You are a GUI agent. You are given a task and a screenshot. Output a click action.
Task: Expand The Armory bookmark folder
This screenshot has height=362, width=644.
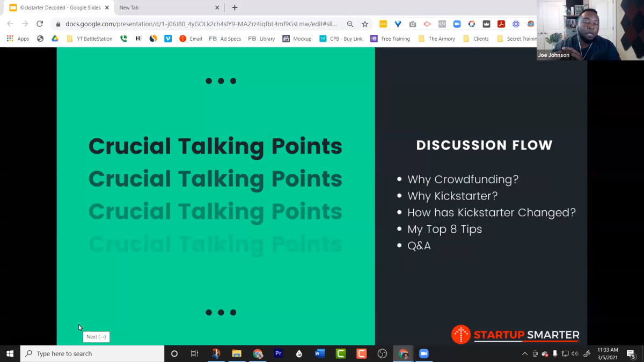click(436, 39)
